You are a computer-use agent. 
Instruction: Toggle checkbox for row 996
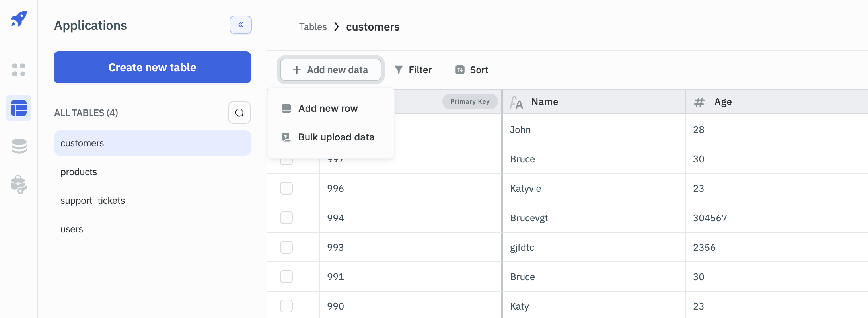286,188
